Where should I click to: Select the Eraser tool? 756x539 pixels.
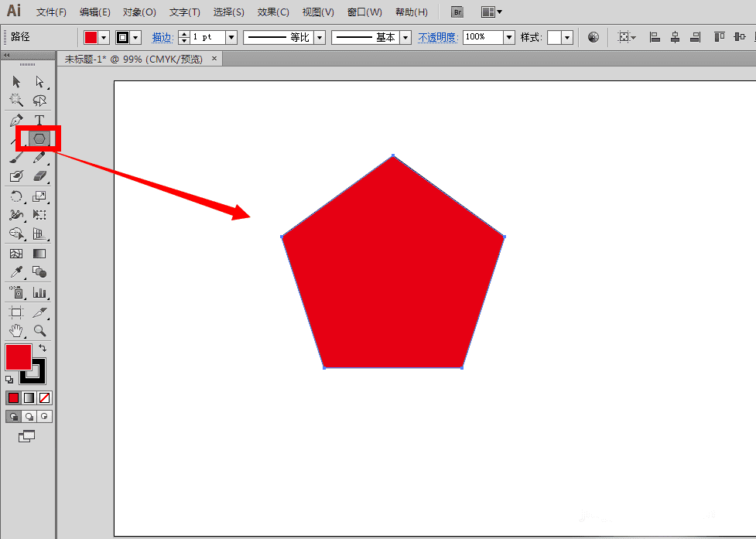point(39,176)
